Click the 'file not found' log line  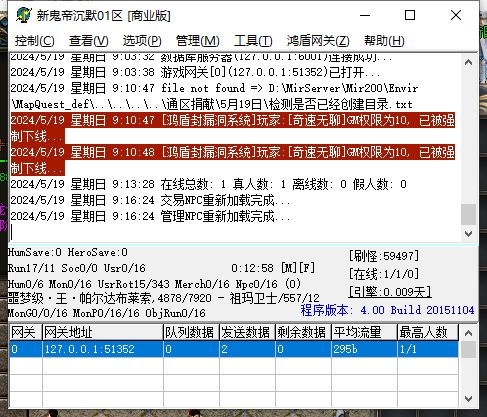click(214, 96)
